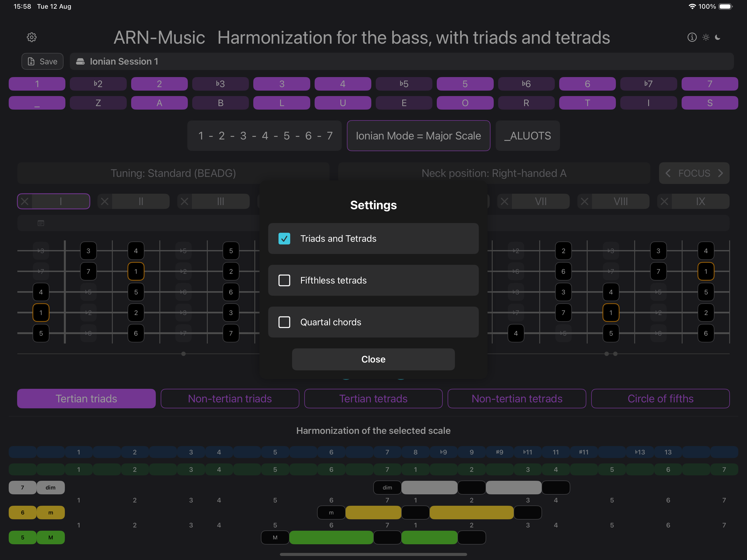Click the ♯11 extension cell
The width and height of the screenshot is (747, 560).
pos(584,452)
